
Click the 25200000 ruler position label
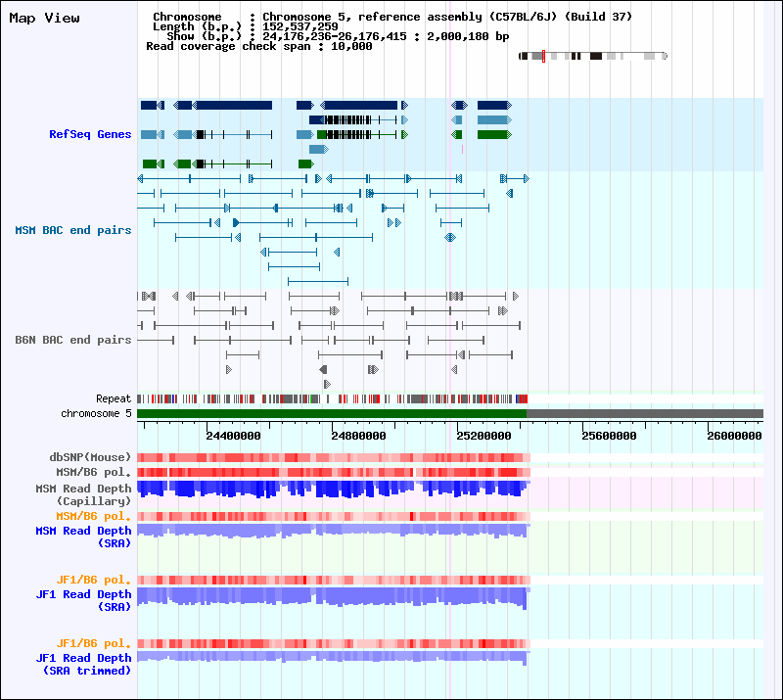(484, 436)
